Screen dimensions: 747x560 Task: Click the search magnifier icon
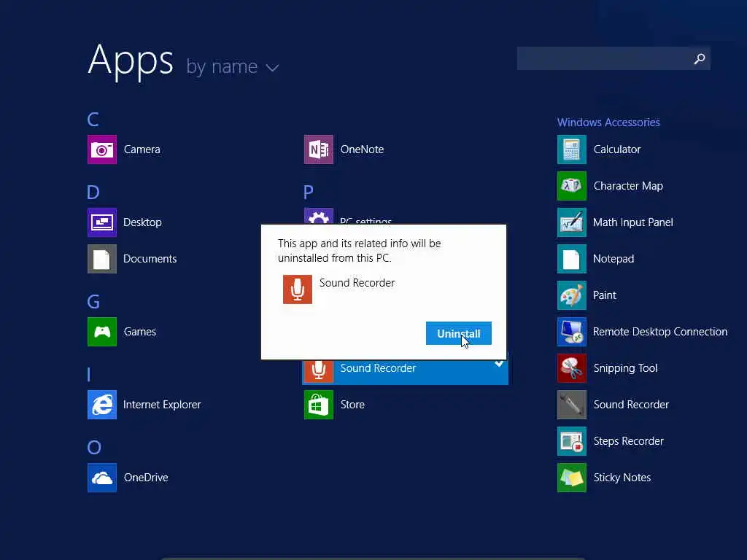point(700,58)
